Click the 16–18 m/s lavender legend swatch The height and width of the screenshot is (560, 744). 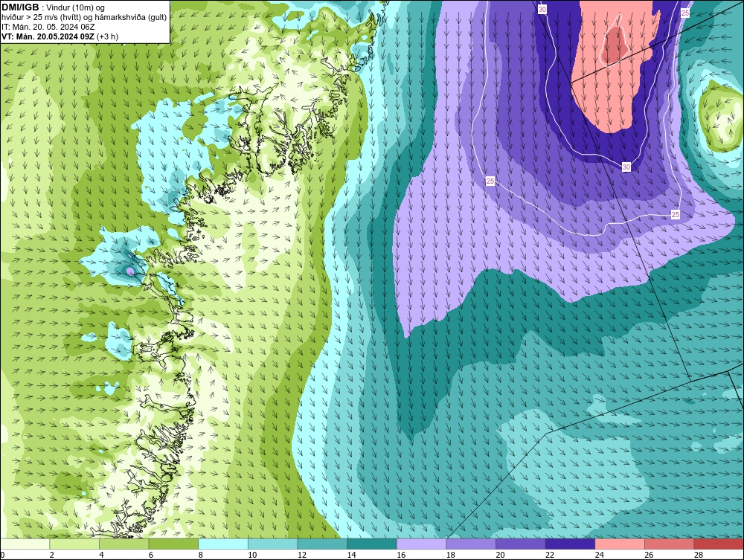click(421, 544)
